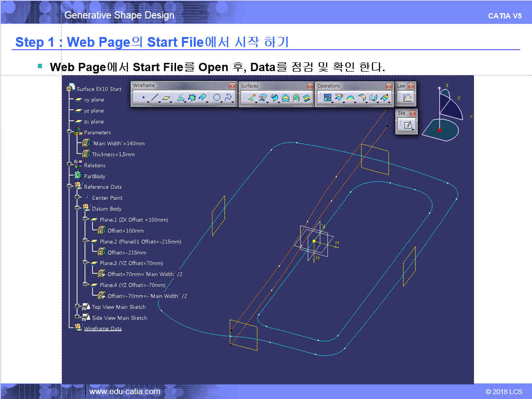532x399 pixels.
Task: Click the first icon in Operations toolbar
Action: tap(328, 98)
